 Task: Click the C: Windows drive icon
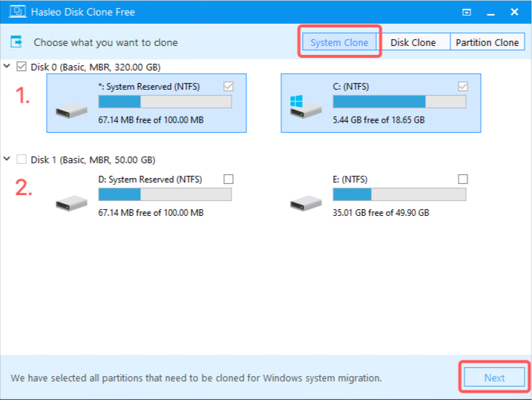(305, 107)
